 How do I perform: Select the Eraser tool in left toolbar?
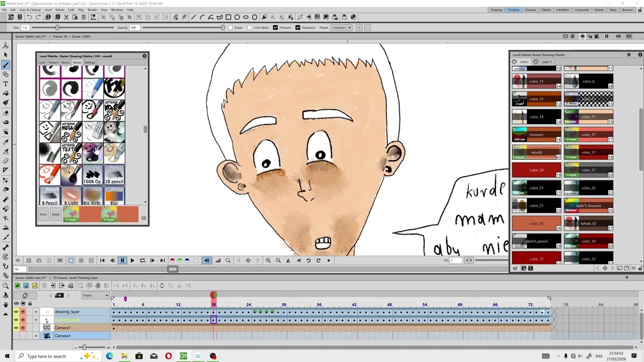[6, 113]
